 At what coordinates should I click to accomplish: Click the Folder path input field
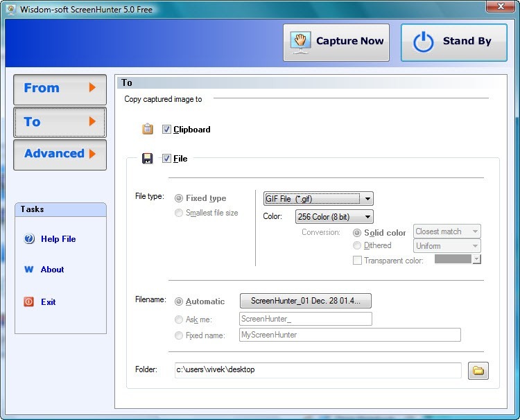[x=318, y=370]
